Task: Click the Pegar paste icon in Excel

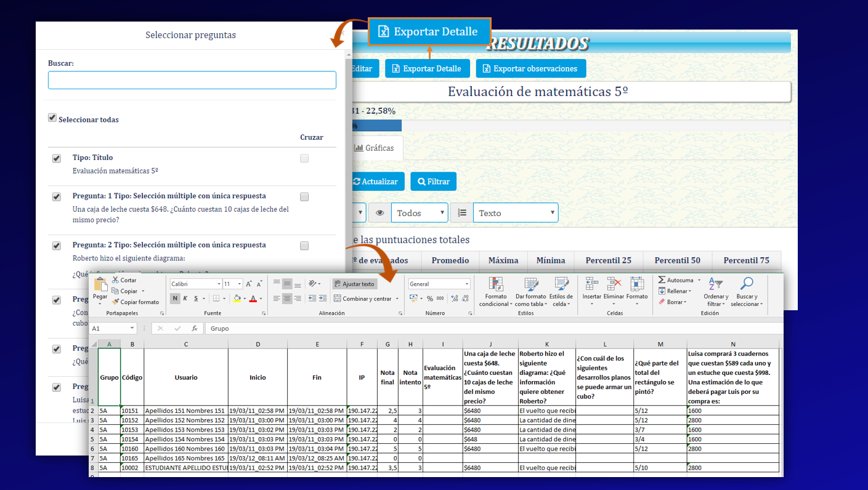Action: [100, 284]
